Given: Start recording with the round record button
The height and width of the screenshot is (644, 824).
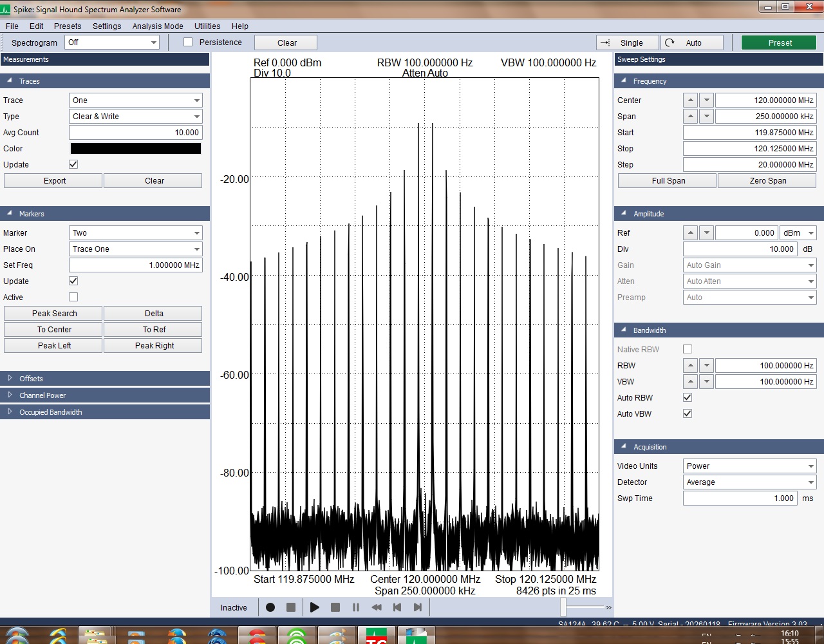Looking at the screenshot, I should point(270,607).
